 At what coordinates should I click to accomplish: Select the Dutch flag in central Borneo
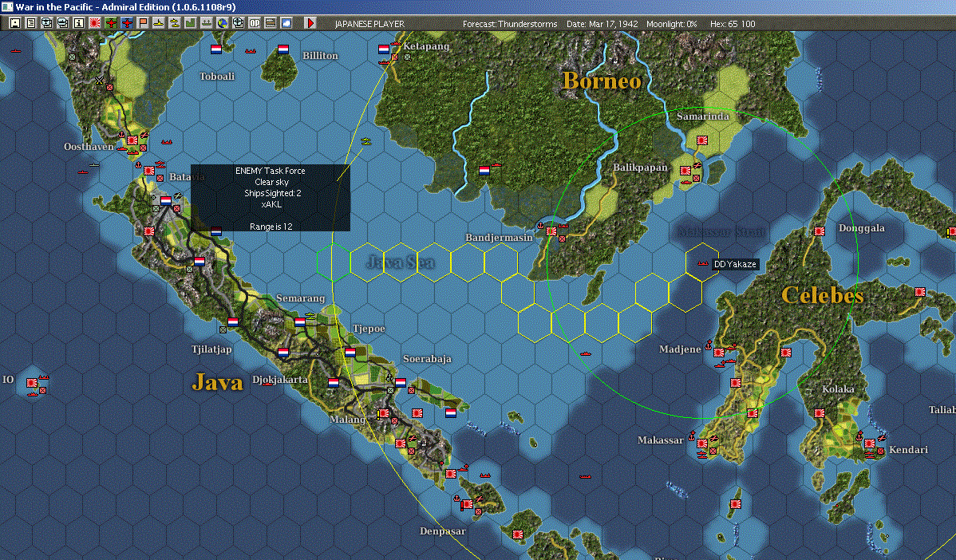coord(484,171)
